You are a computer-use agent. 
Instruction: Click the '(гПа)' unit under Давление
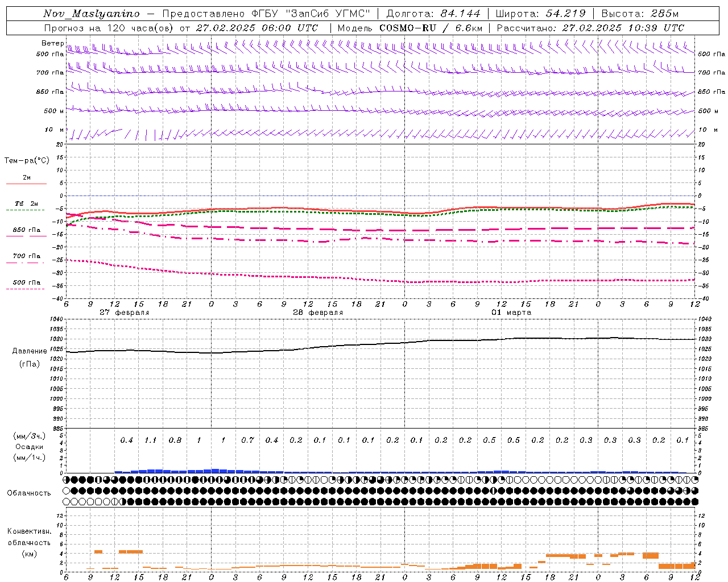coord(30,364)
